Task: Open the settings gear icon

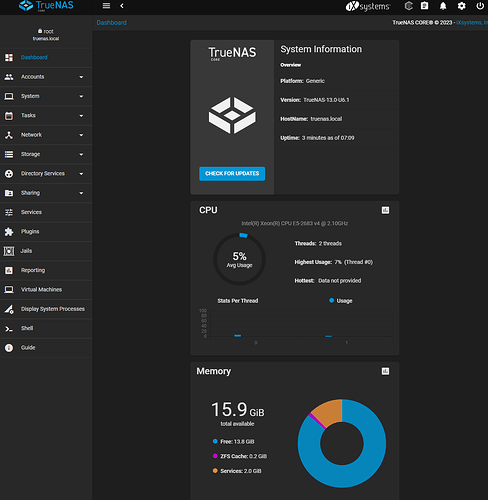Action: (461, 6)
